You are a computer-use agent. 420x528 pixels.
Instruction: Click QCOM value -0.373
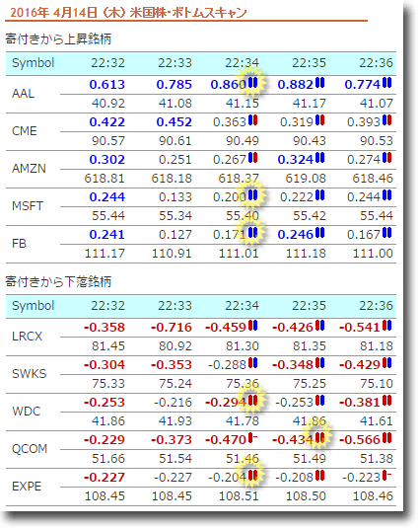[x=172, y=440]
